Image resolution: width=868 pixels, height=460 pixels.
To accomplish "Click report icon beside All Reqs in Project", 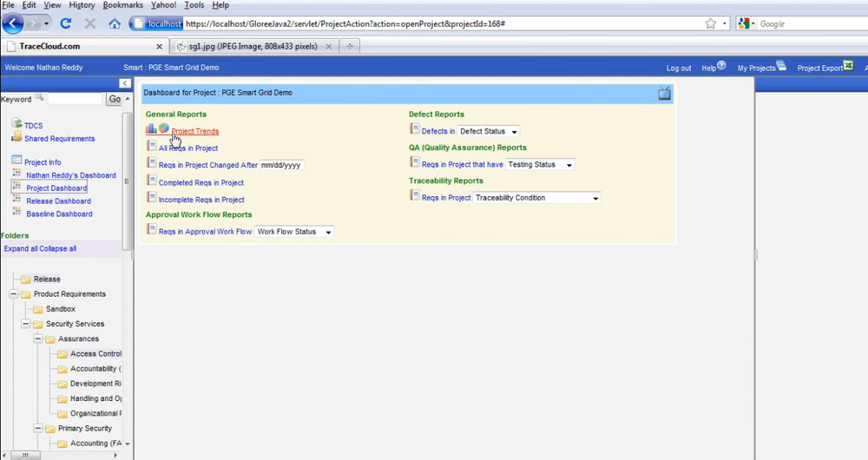I will (152, 146).
